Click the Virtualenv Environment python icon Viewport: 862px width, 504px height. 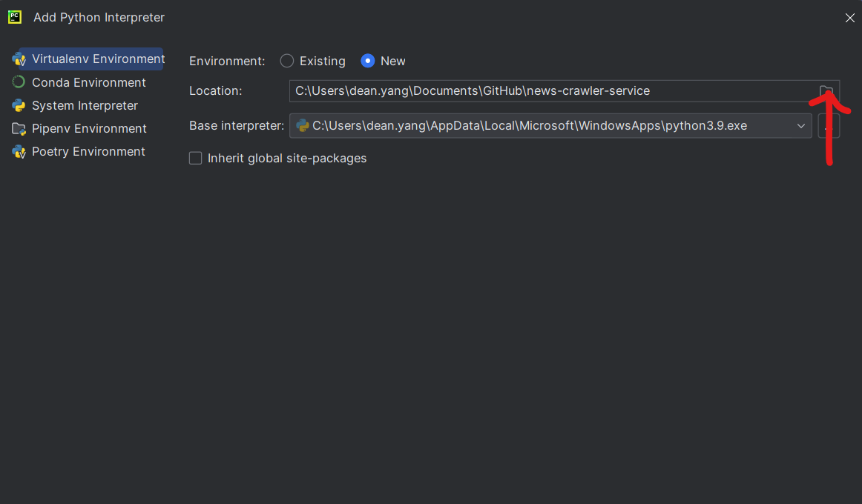tap(19, 59)
